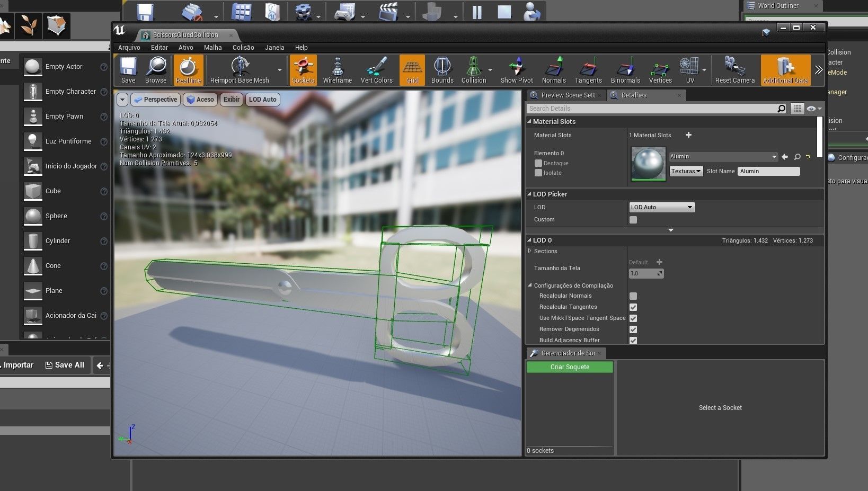Expand hidden toolbar overflow buttons

[x=819, y=70]
